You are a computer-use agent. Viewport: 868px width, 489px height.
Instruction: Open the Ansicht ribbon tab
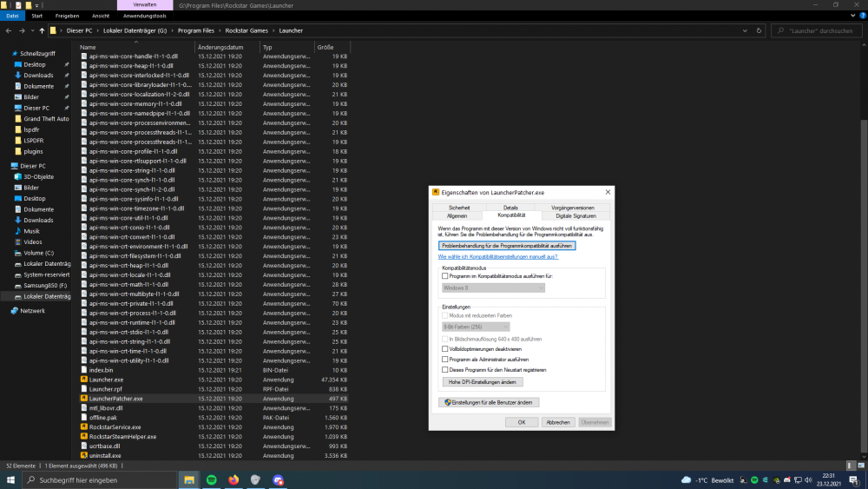tap(100, 16)
